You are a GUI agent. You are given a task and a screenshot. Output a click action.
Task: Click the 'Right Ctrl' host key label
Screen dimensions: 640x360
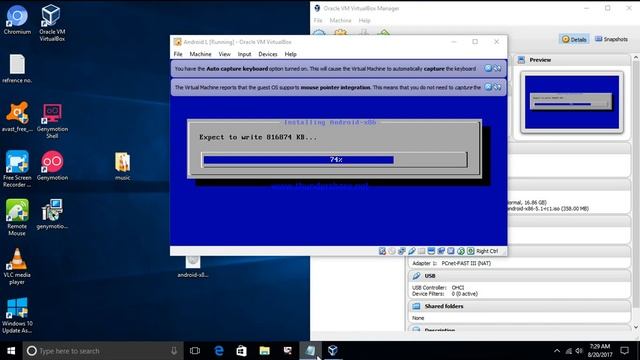[487, 251]
